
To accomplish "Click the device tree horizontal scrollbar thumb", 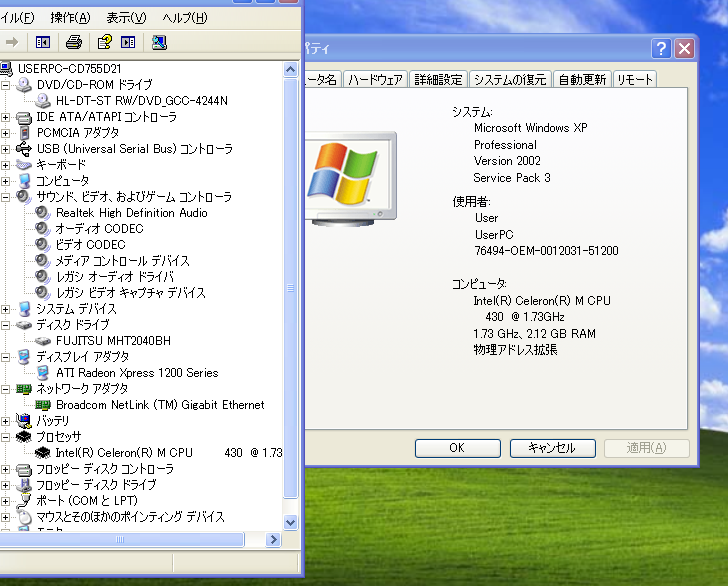I will pyautogui.click(x=121, y=540).
